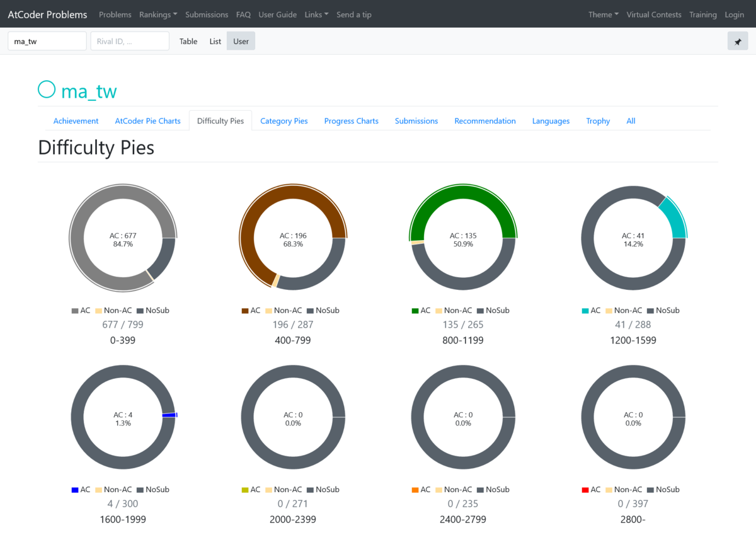Toggle Non-AC legend in 0-399 pie
The width and height of the screenshot is (756, 552).
113,311
